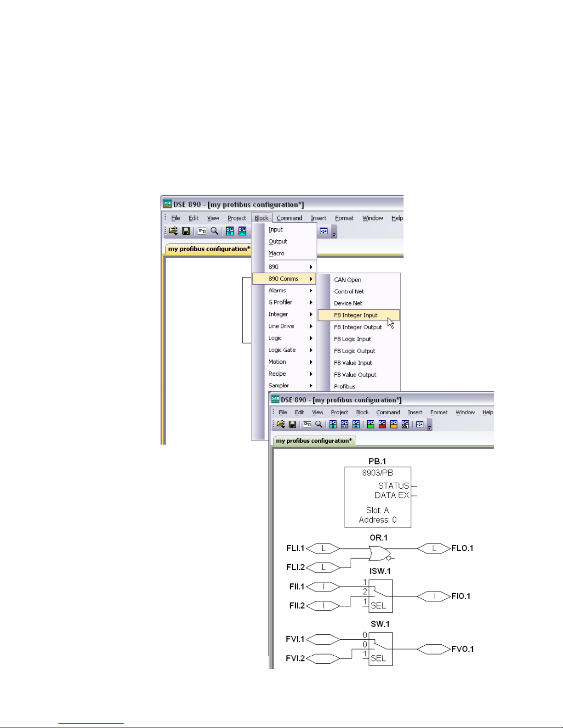The image size is (563, 728).
Task: Click the FLO.1 output connector
Action: pos(434,548)
